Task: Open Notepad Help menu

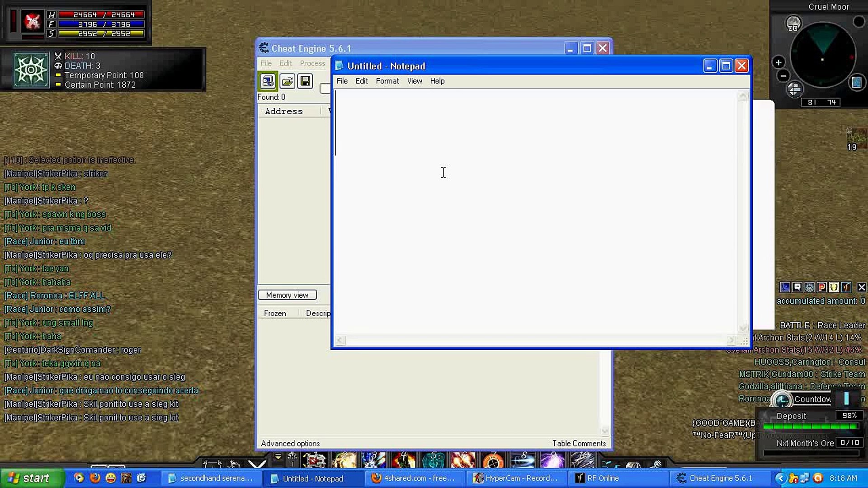Action: pyautogui.click(x=437, y=81)
